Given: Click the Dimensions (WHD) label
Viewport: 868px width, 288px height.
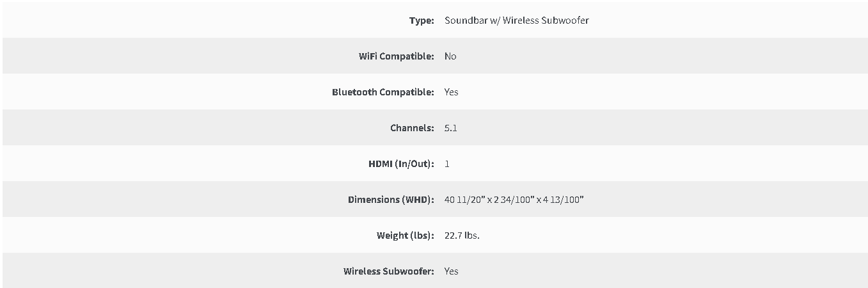Looking at the screenshot, I should coord(391,200).
